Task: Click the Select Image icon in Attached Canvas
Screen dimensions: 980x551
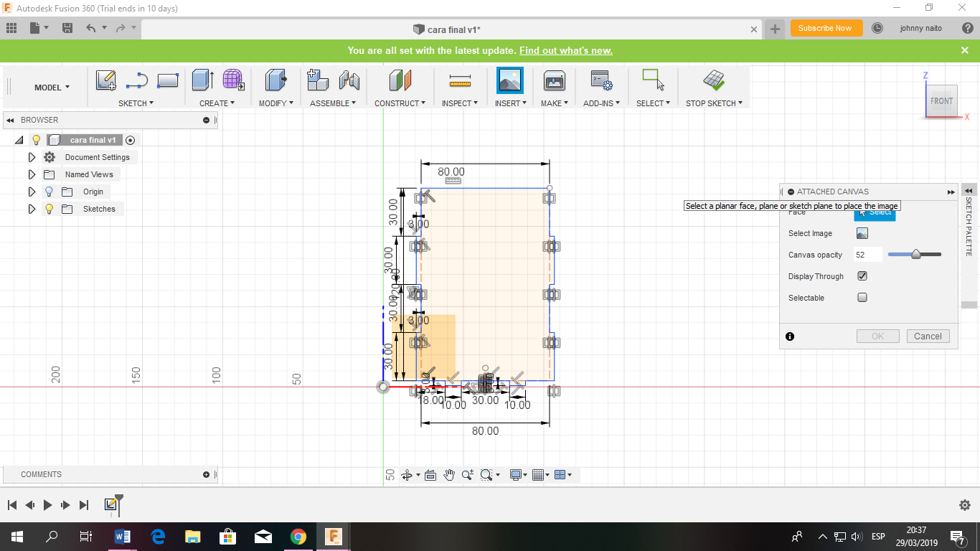Action: click(862, 233)
